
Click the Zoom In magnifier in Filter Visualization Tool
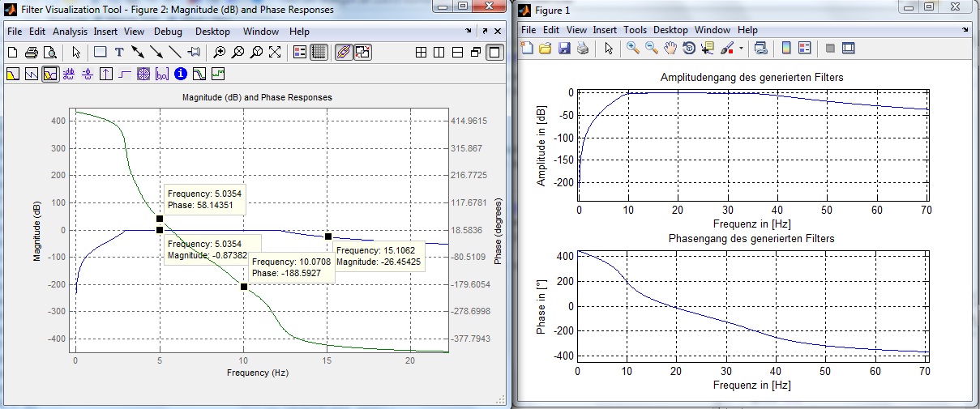[x=219, y=53]
